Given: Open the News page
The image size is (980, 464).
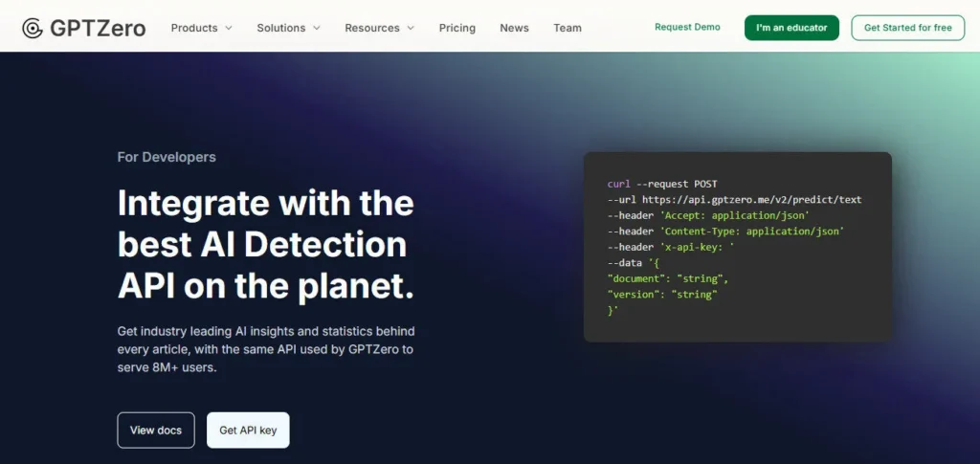Looking at the screenshot, I should [x=514, y=28].
